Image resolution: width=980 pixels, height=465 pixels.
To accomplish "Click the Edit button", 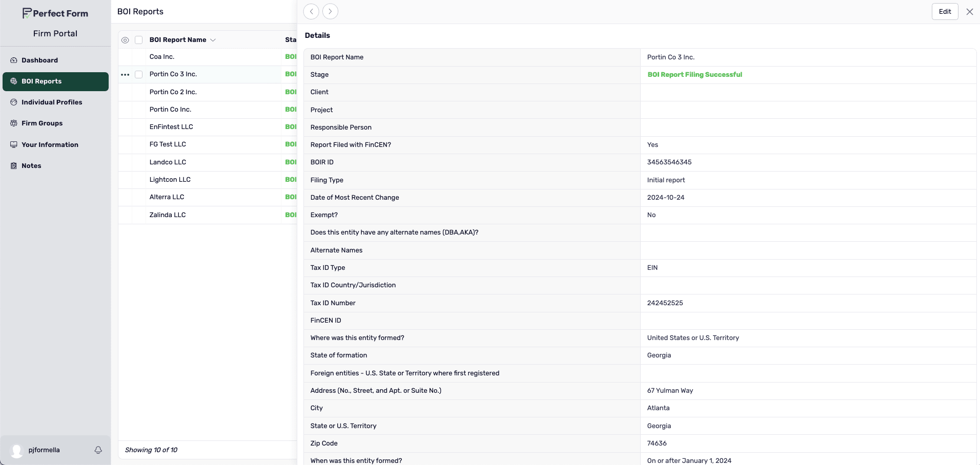I will tap(945, 12).
